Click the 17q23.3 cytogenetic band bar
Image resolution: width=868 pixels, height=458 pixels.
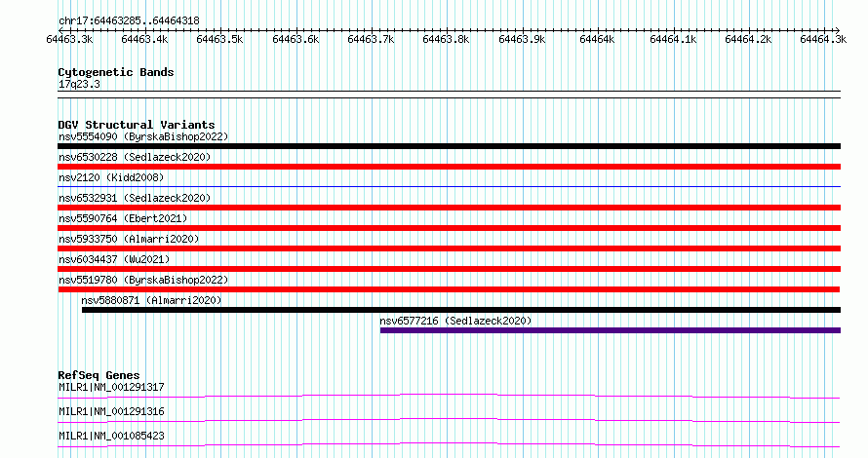(449, 95)
